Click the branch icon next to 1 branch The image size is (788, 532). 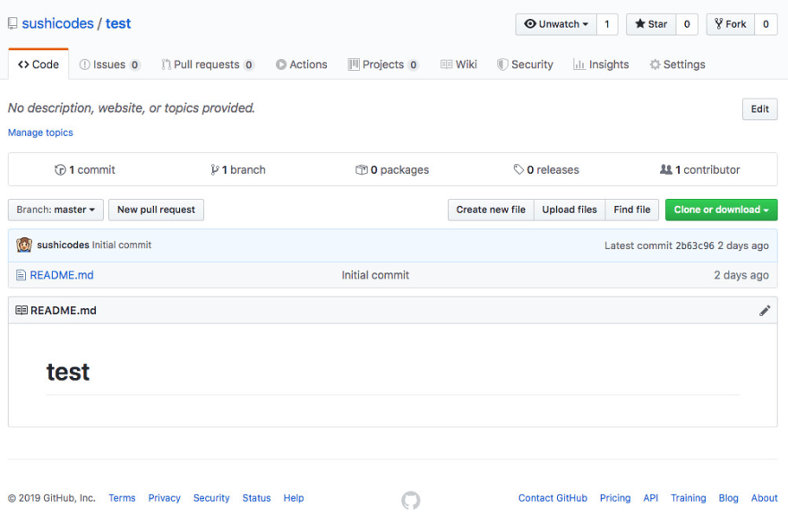(215, 170)
